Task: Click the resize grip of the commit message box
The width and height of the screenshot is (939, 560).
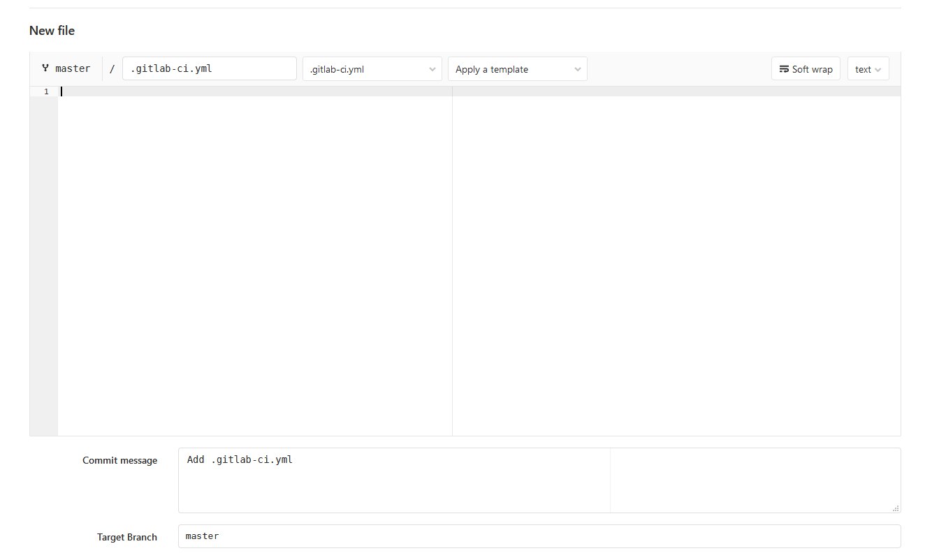Action: 896,508
